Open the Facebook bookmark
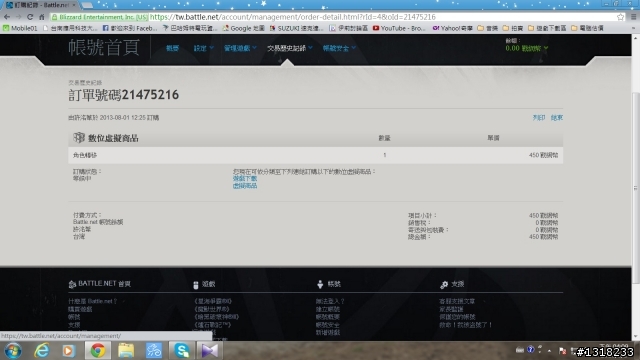 130,28
